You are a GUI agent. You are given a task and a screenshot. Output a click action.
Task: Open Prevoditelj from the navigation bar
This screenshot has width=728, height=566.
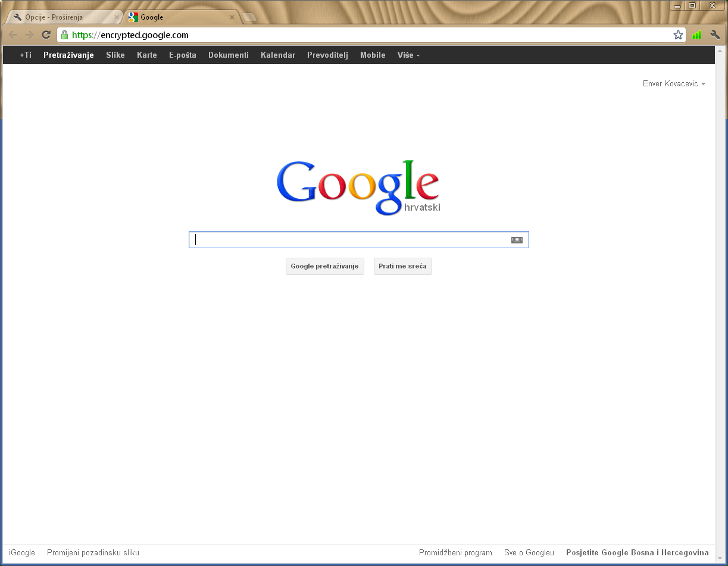tap(327, 55)
